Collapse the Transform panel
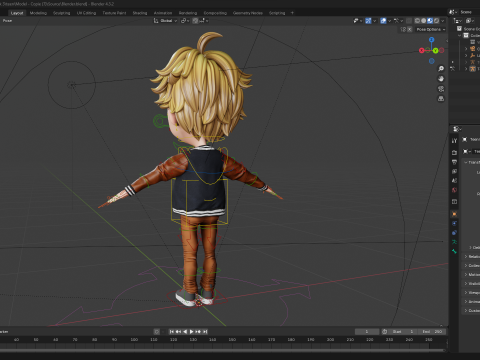Screen dimensions: 480x360 click(x=471, y=162)
